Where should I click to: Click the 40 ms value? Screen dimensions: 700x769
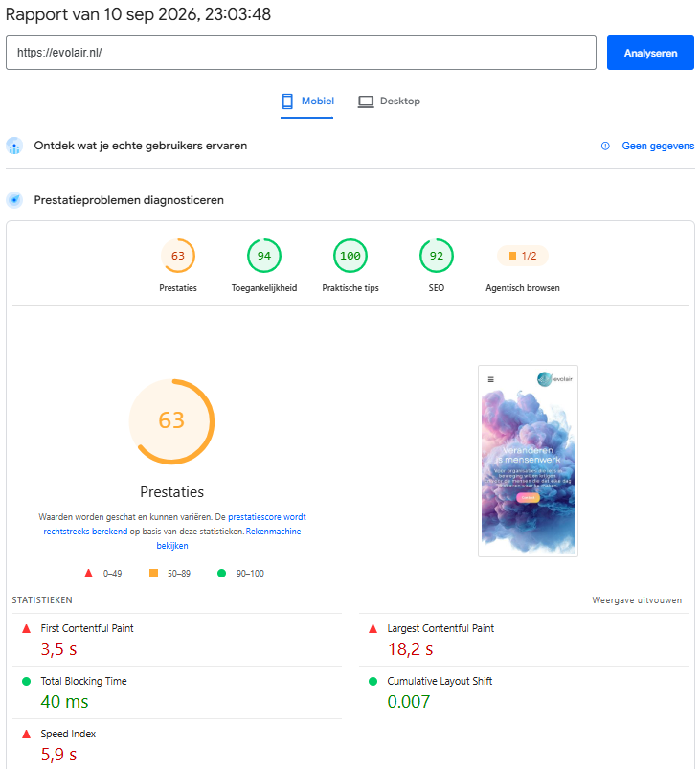64,702
